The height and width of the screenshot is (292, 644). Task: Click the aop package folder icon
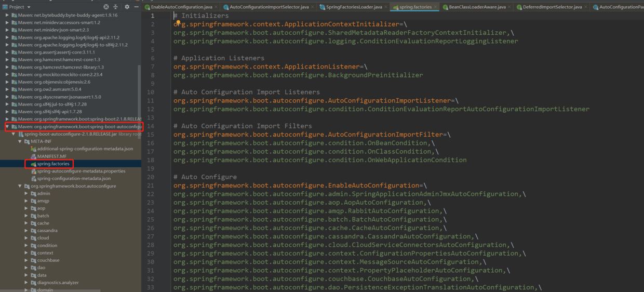33,208
